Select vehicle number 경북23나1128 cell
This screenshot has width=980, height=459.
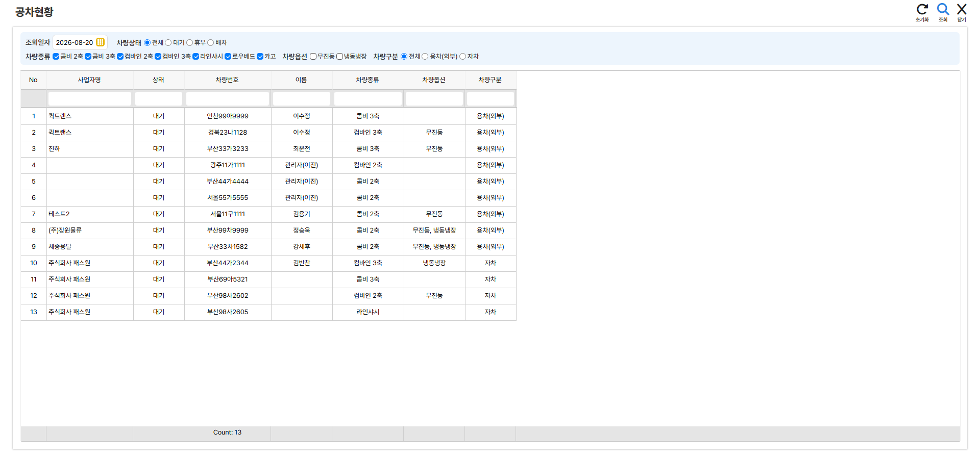(228, 133)
